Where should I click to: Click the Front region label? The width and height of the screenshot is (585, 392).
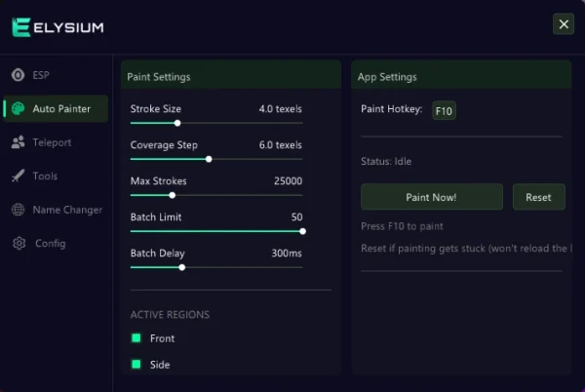tap(162, 338)
